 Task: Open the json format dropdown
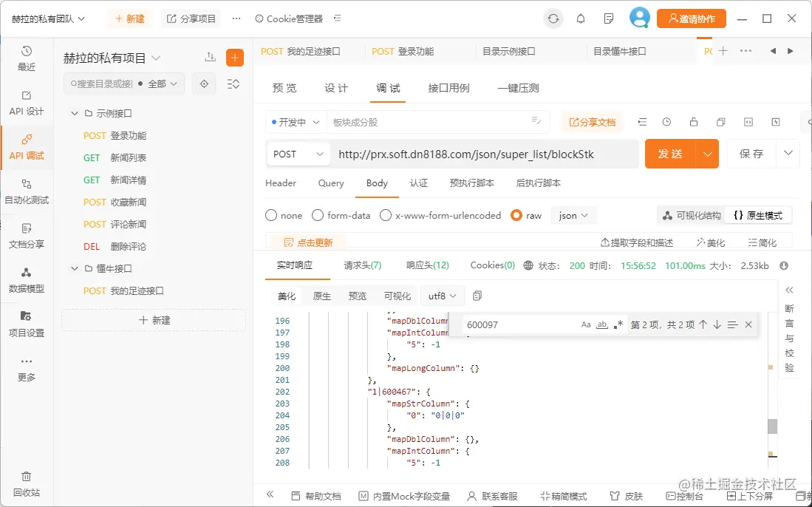tap(574, 215)
